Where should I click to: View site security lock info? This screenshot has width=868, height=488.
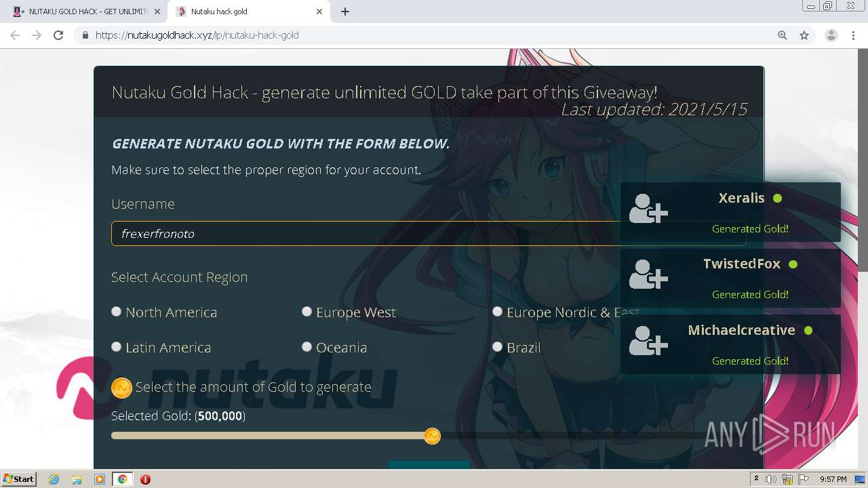click(x=85, y=35)
